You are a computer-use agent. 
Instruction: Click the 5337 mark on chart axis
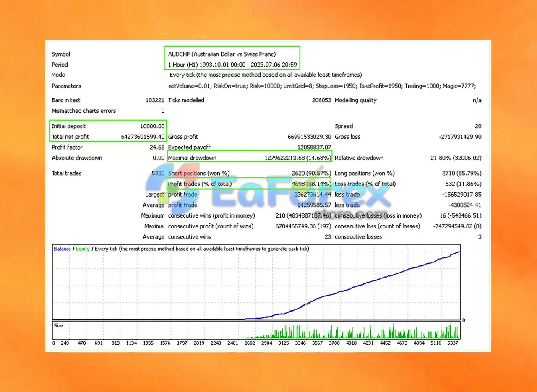[454, 343]
